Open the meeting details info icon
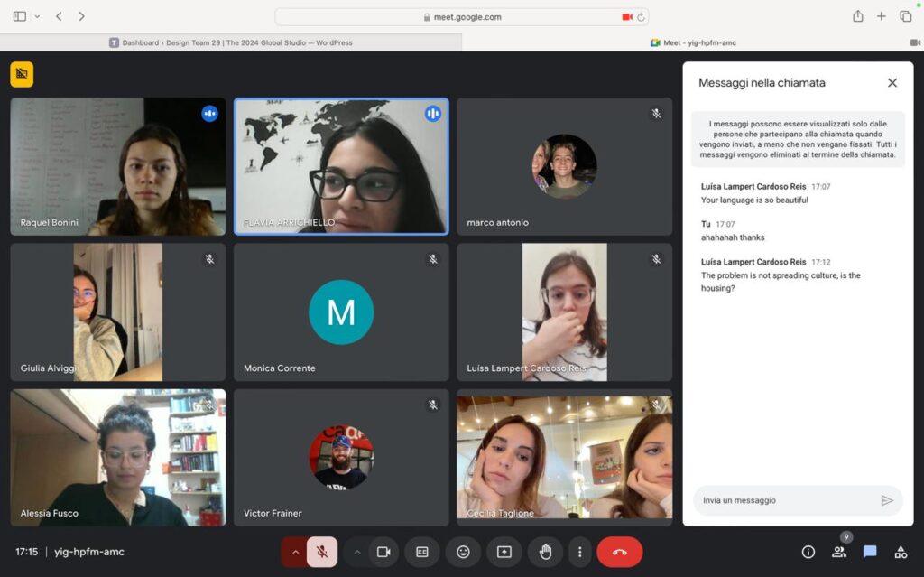 click(x=808, y=552)
